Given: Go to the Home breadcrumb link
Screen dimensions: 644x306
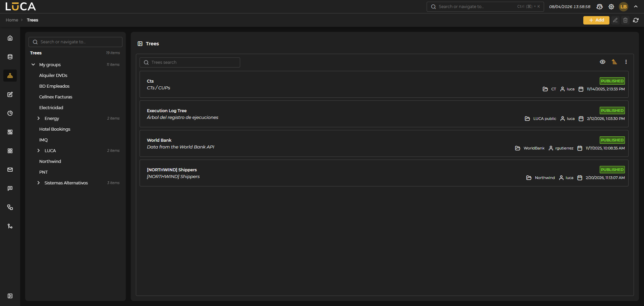Looking at the screenshot, I should click(x=12, y=20).
